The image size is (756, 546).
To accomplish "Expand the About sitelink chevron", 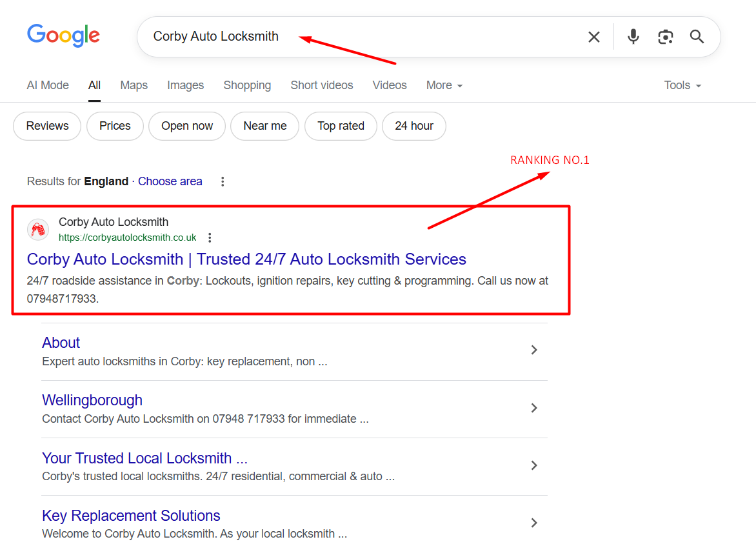I will tap(534, 350).
